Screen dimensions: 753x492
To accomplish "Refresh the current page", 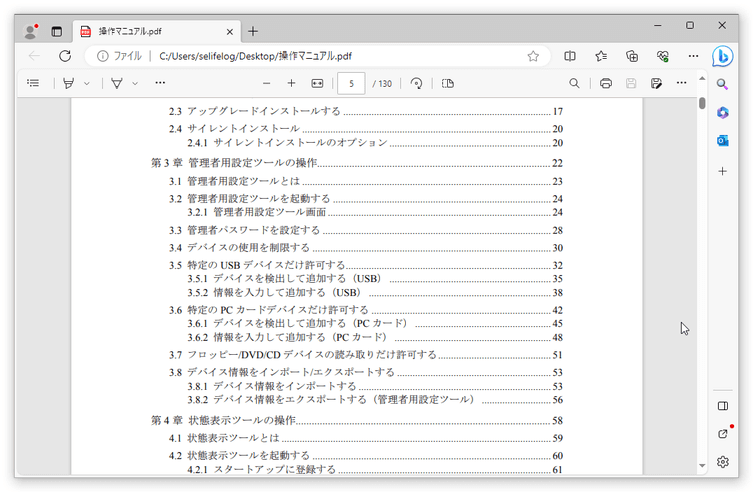I will click(x=65, y=56).
